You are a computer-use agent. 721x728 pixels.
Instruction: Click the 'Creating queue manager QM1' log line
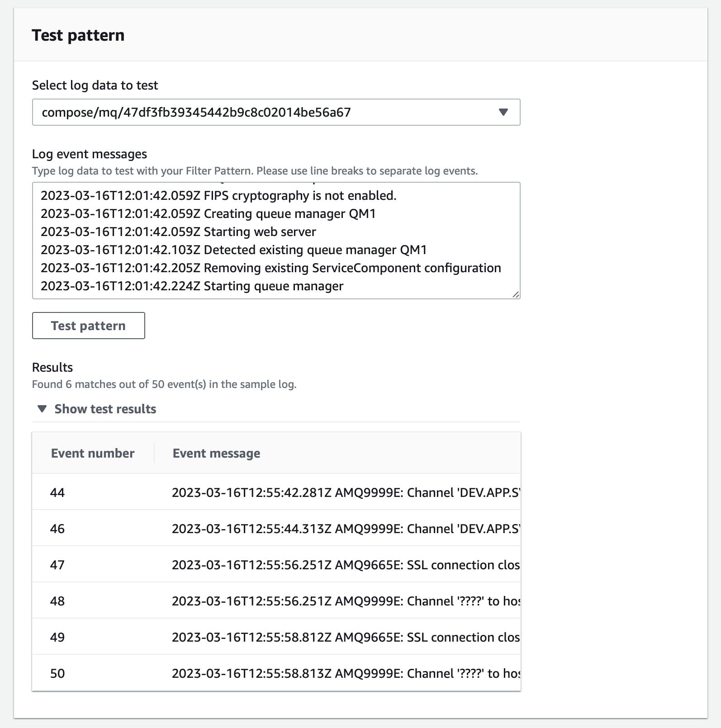point(208,213)
